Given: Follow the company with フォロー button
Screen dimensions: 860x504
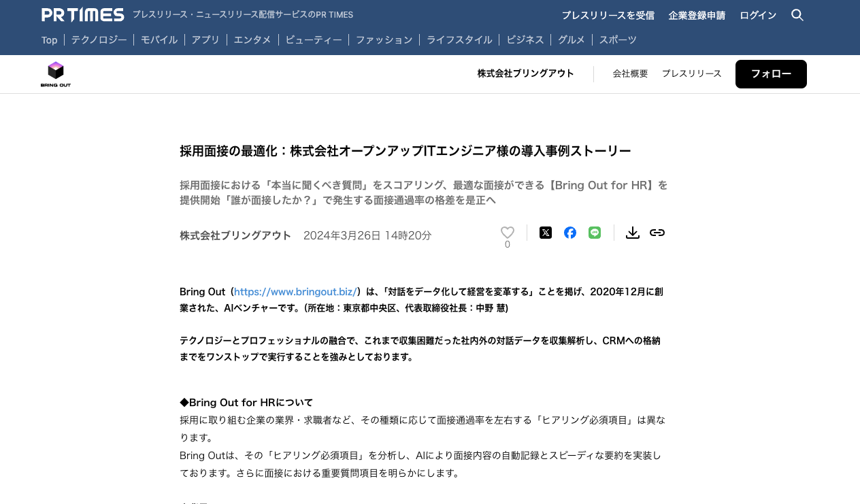Looking at the screenshot, I should click(x=771, y=74).
